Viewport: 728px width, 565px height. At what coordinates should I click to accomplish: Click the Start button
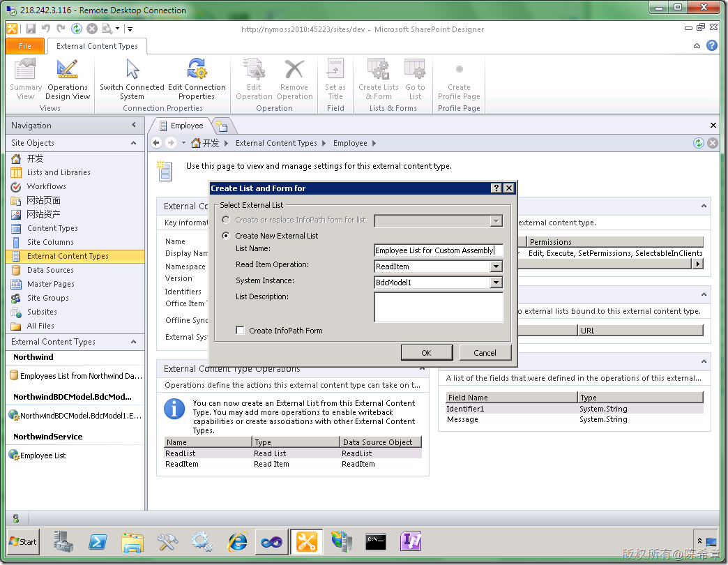23,542
